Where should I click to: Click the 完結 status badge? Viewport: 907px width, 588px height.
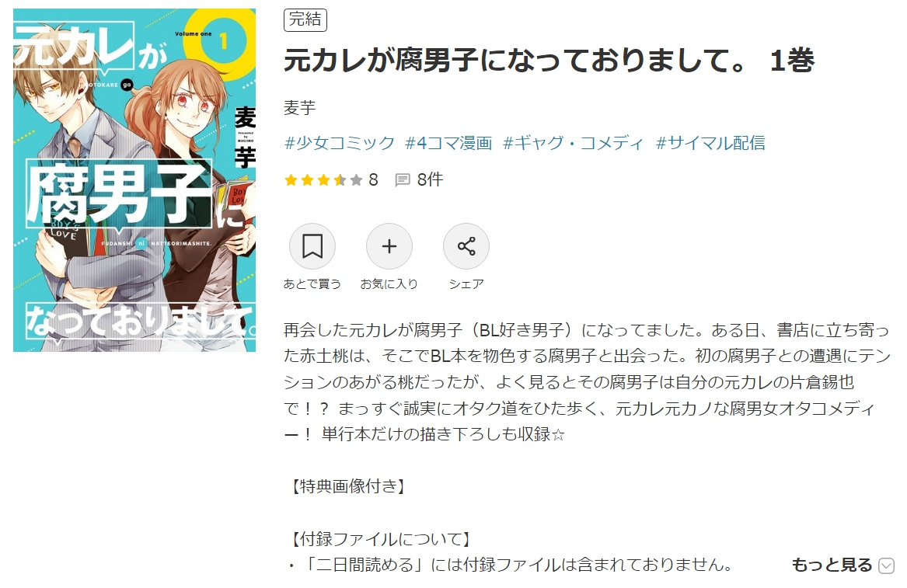tap(305, 19)
